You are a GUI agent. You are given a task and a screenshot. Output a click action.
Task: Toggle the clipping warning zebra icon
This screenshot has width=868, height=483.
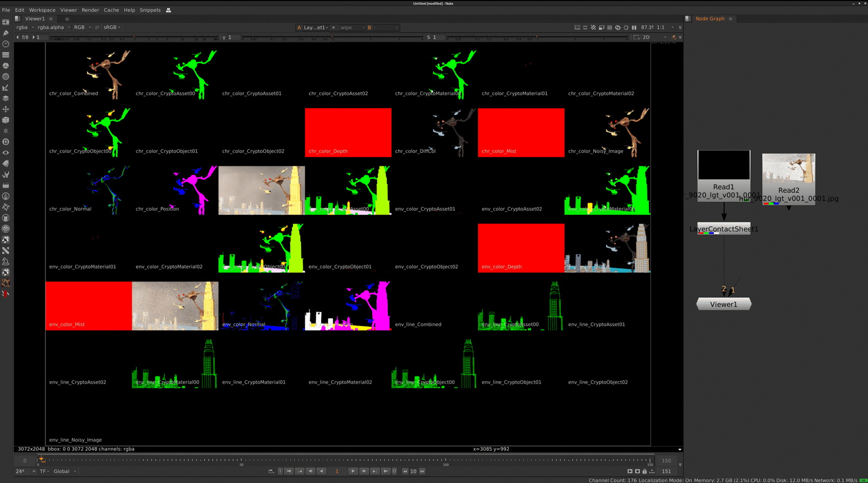tap(593, 27)
